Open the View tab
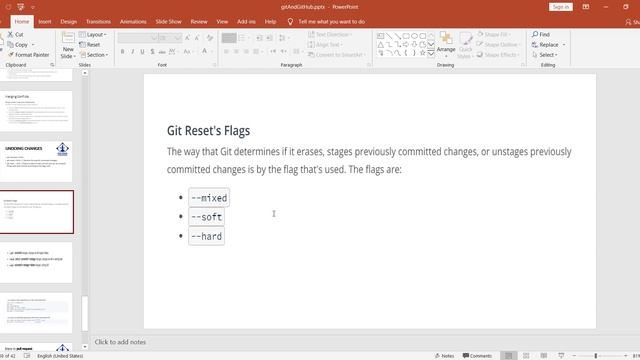 point(222,22)
